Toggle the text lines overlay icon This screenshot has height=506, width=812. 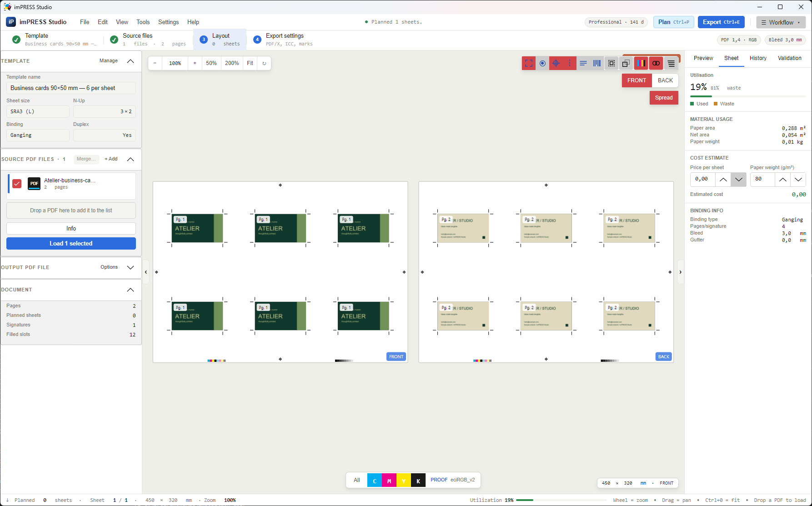[583, 63]
